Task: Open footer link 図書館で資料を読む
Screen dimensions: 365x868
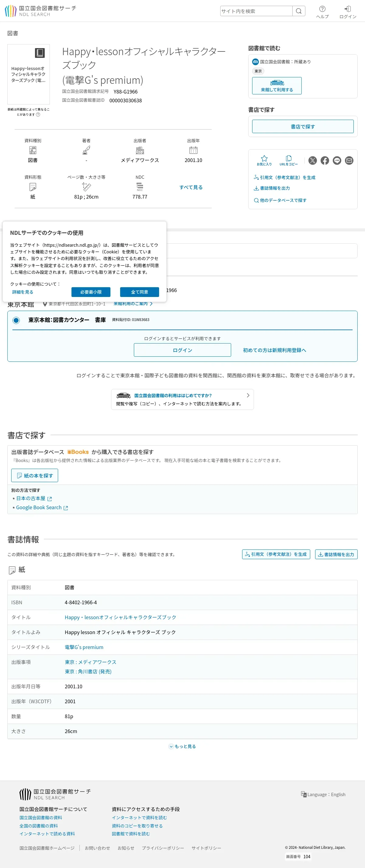Action: [131, 834]
